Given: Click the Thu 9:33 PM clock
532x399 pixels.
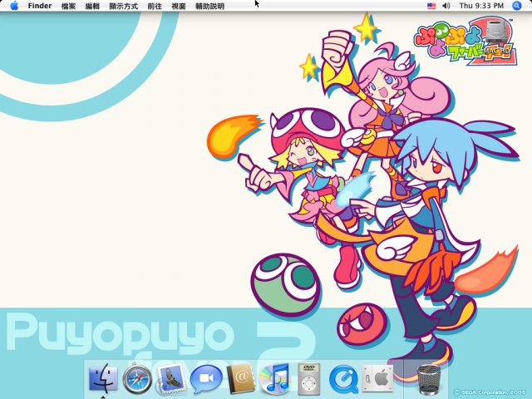Looking at the screenshot, I should (481, 6).
